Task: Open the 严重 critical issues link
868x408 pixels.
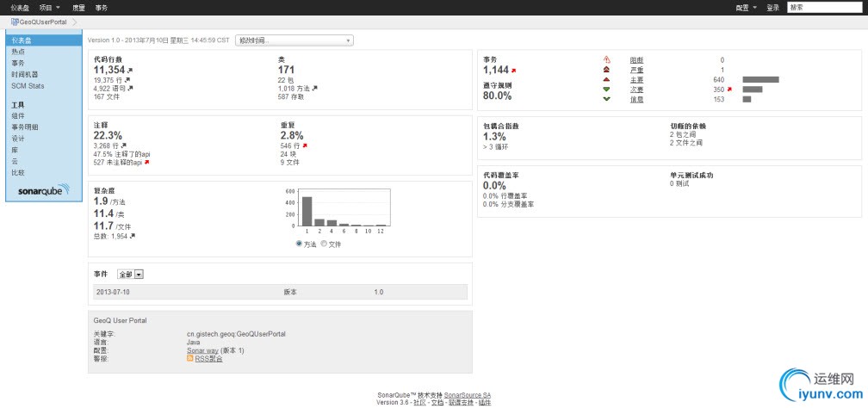Action: [636, 70]
